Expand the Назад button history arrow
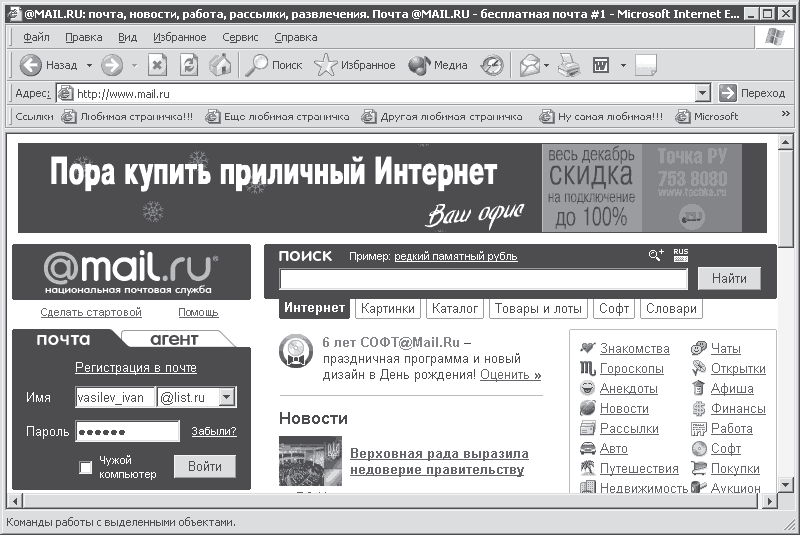The height and width of the screenshot is (535, 800). point(89,65)
